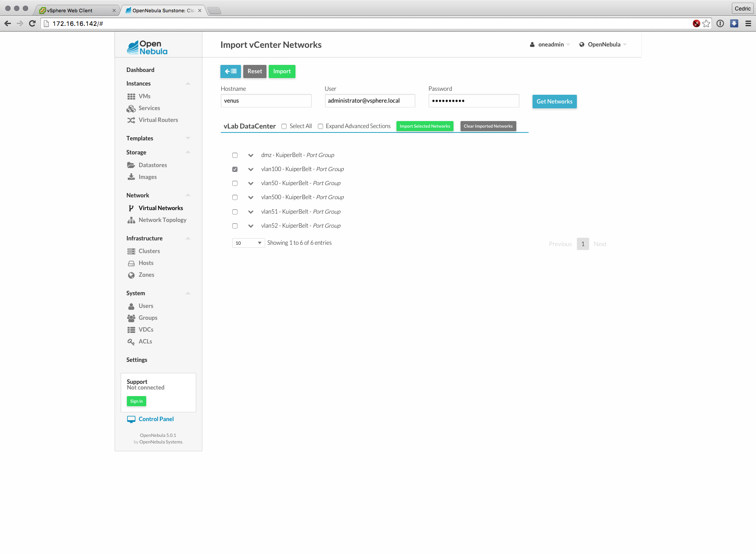Click the ACLs key icon
756x554 pixels.
tap(131, 342)
